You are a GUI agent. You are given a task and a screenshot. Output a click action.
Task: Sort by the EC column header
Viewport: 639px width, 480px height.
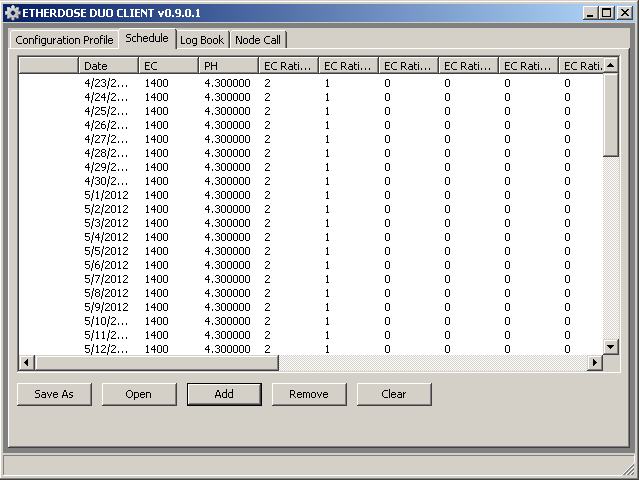168,66
